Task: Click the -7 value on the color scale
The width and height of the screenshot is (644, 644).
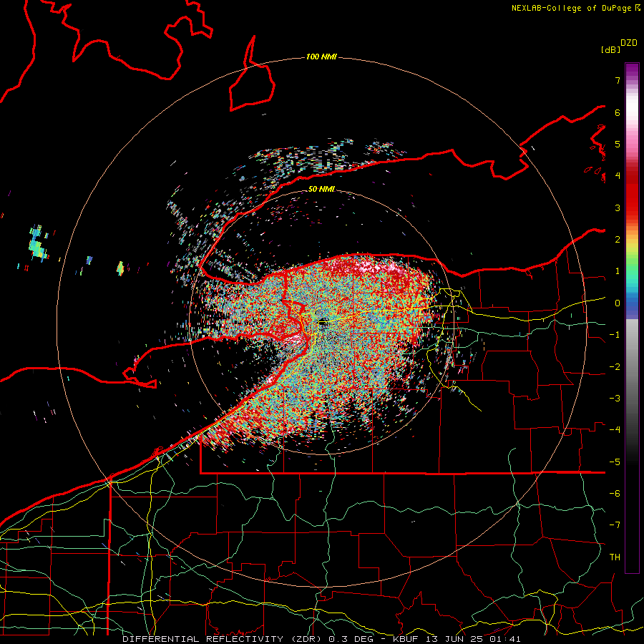Action: click(615, 525)
